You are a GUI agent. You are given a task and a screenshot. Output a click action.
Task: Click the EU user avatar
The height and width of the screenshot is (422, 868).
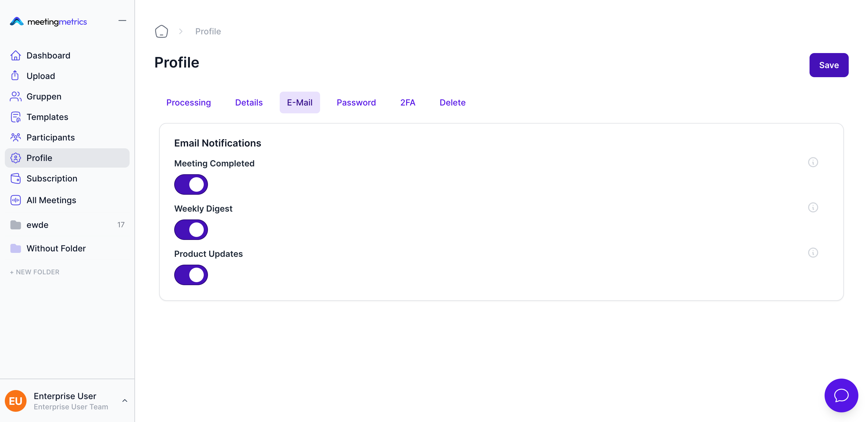pos(15,401)
